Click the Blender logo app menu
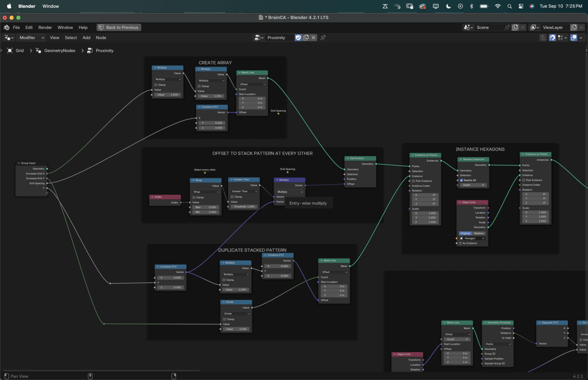The width and height of the screenshot is (588, 380). coord(6,28)
